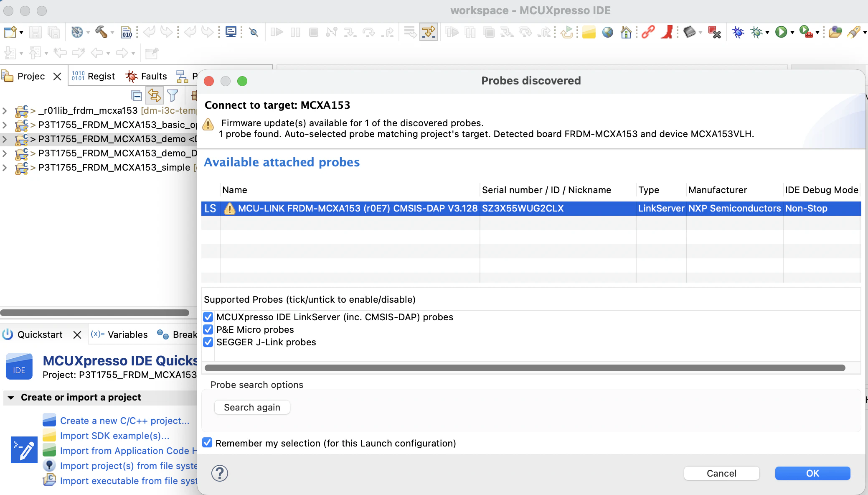Click the Cancel button
Viewport: 868px width, 495px height.
[721, 473]
